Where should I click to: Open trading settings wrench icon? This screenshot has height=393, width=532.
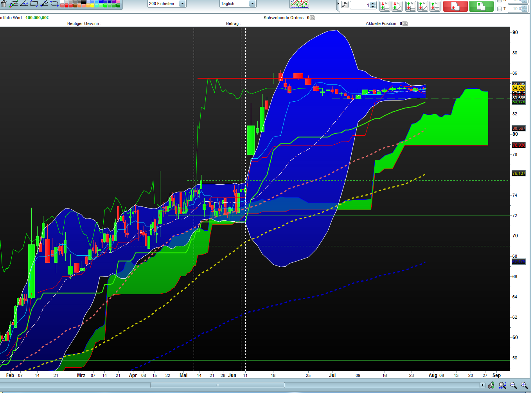tap(345, 5)
